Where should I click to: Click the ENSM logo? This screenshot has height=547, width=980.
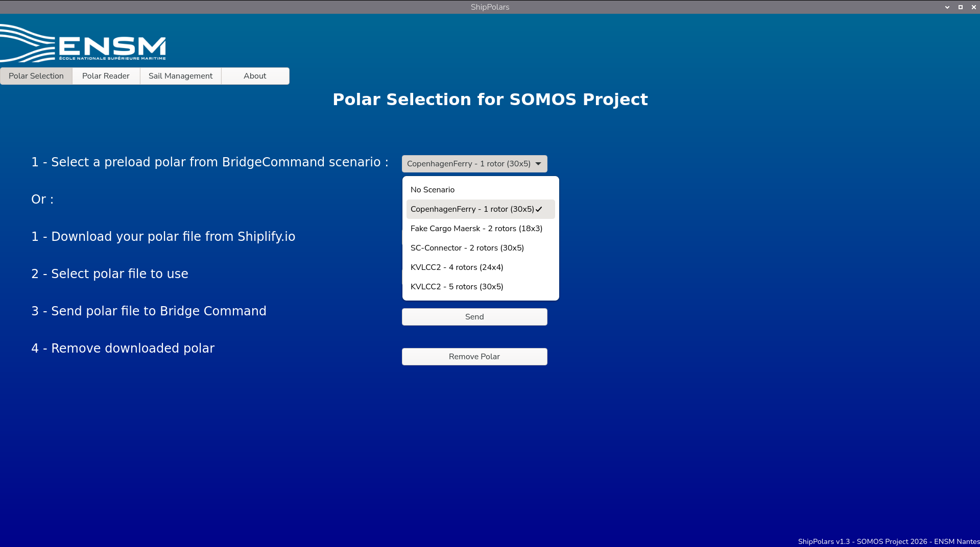click(x=83, y=43)
